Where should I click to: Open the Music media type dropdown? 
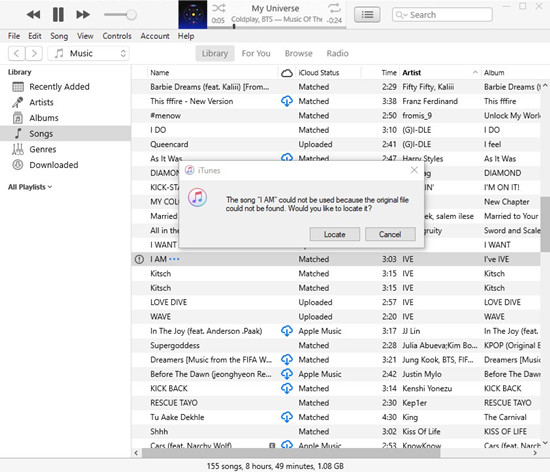point(88,53)
